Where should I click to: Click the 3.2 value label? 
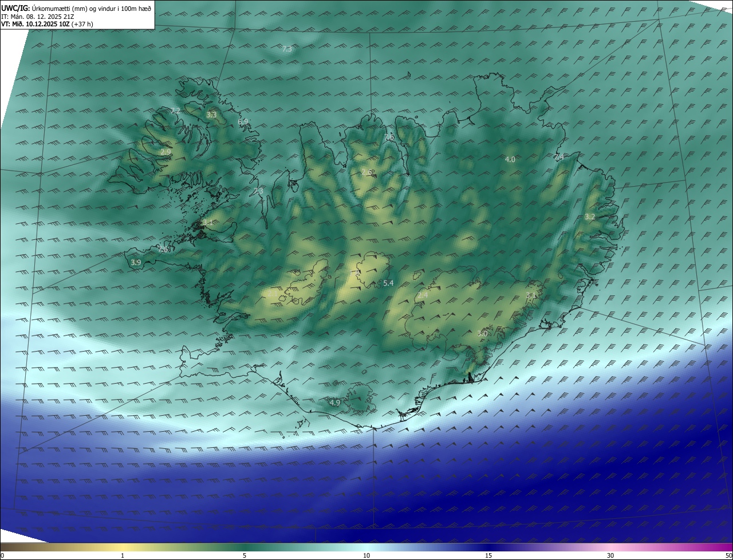click(590, 217)
